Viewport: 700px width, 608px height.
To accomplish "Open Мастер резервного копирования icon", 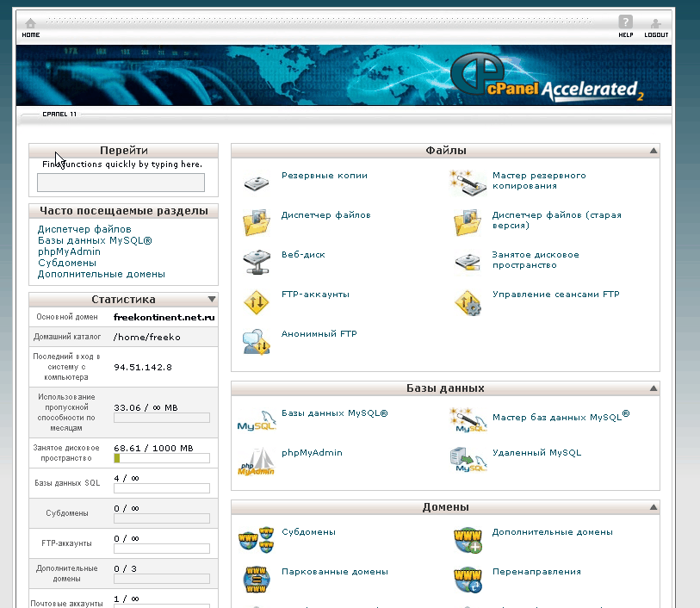I will click(x=468, y=183).
